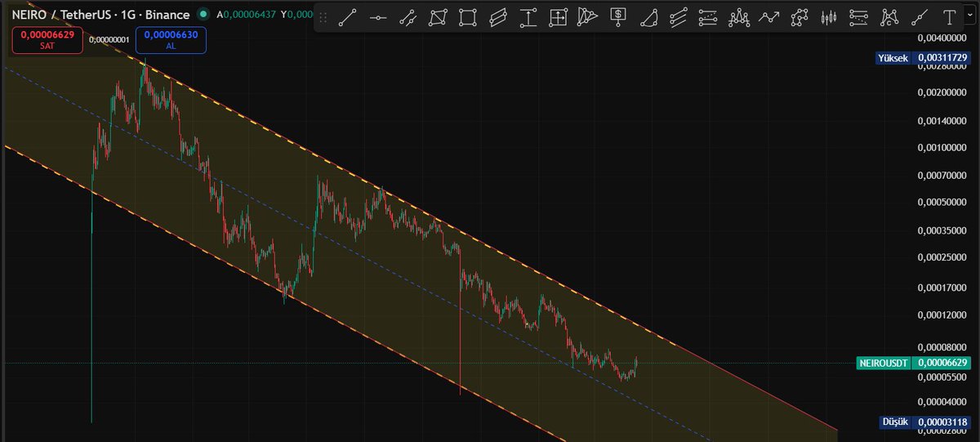Select the short line-with-dots tool near Text
The height and width of the screenshot is (442, 980).
pos(920,17)
